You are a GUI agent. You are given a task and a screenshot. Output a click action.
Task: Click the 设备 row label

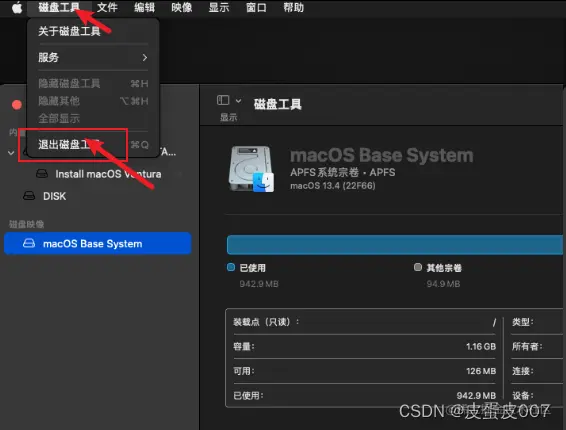(523, 395)
